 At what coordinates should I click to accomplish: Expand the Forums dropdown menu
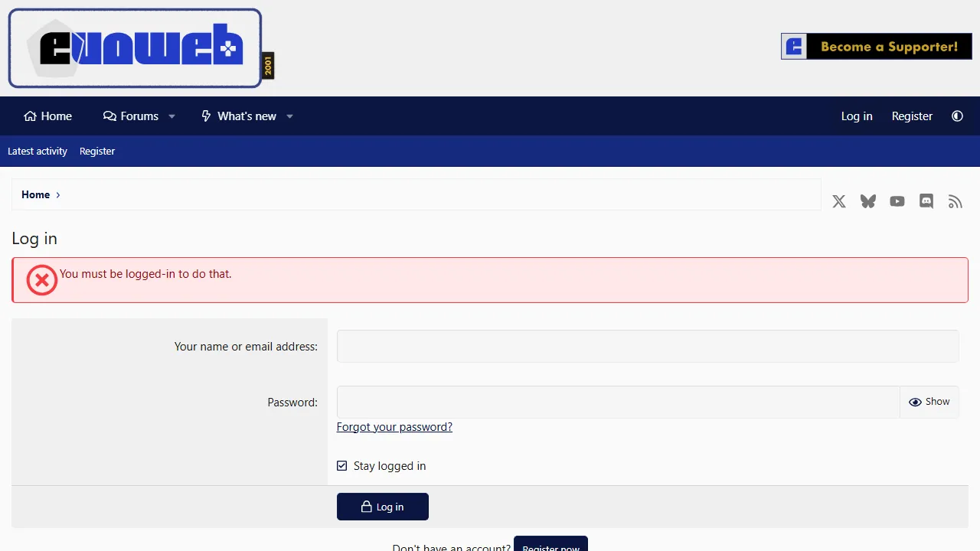[x=171, y=116]
